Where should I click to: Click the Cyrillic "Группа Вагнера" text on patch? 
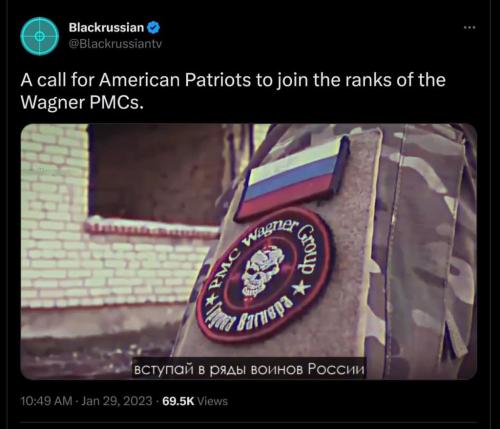[255, 315]
